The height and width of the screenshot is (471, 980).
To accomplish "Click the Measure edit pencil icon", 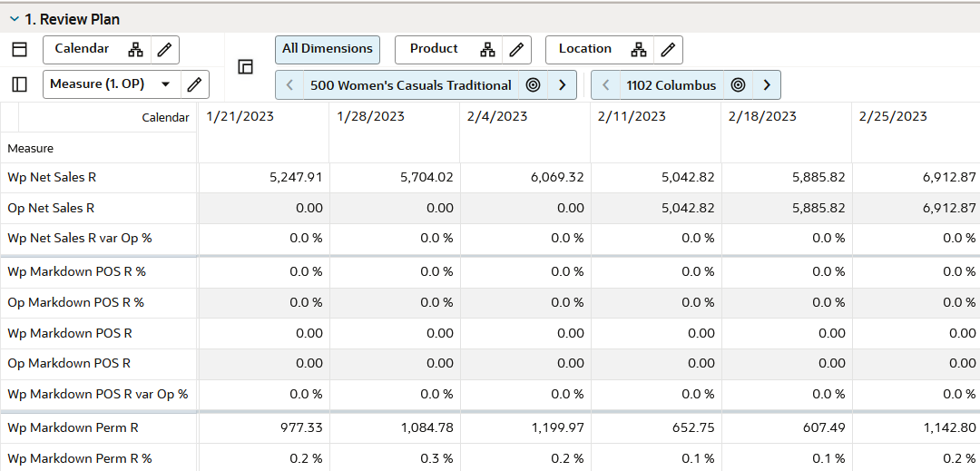I will coord(194,84).
